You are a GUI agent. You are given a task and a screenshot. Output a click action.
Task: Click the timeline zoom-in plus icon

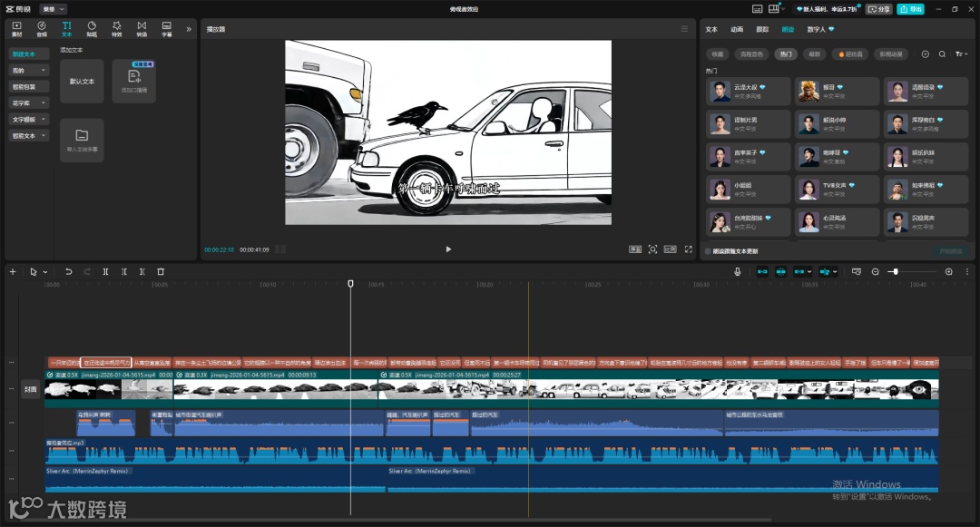[x=949, y=271]
